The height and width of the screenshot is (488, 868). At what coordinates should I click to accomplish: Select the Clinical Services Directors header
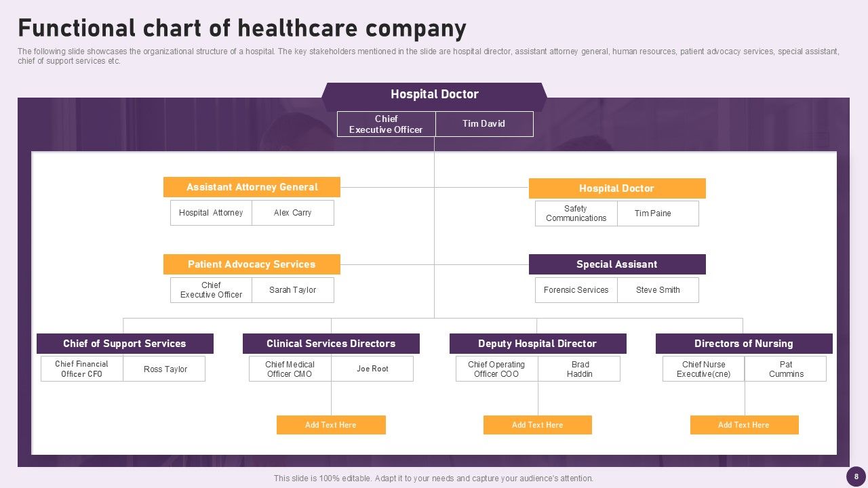click(331, 344)
